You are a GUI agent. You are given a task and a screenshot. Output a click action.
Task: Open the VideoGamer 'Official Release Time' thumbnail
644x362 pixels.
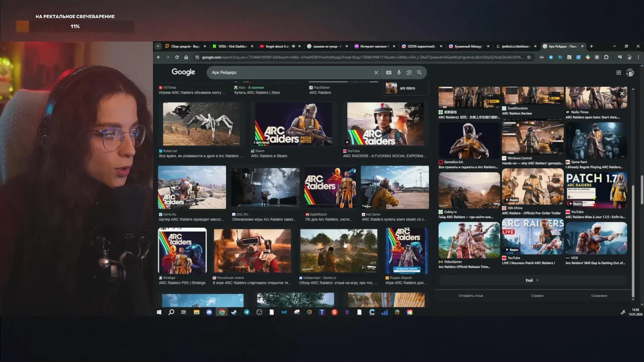pyautogui.click(x=469, y=240)
